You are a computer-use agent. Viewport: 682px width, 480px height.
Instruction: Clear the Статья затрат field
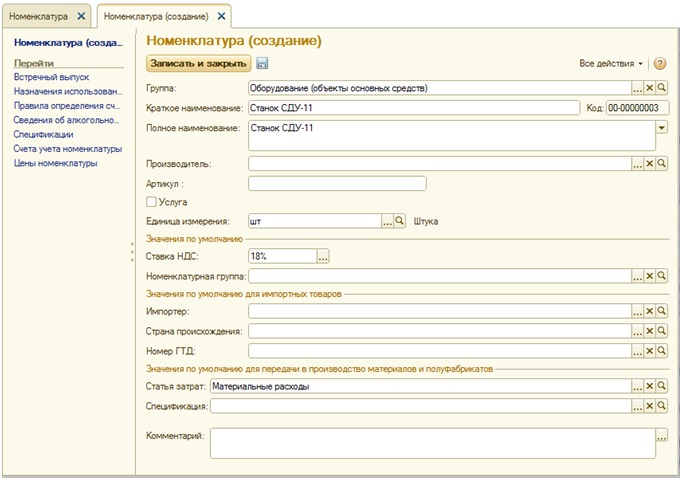(x=649, y=386)
